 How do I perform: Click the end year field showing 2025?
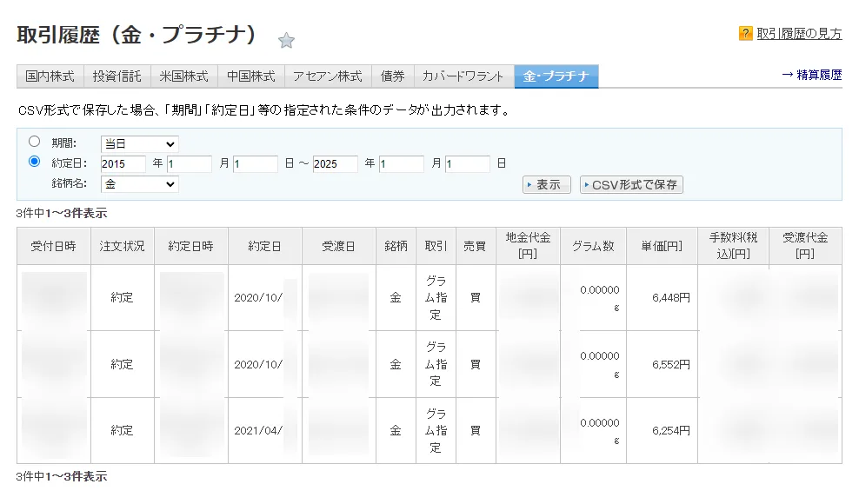click(x=336, y=164)
